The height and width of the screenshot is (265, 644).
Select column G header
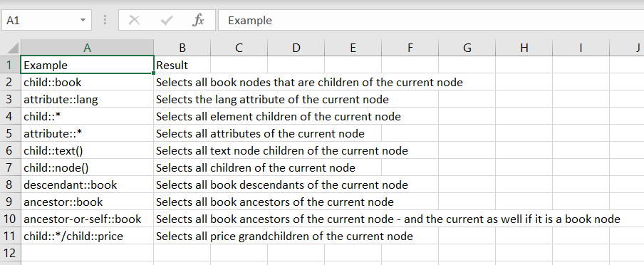pyautogui.click(x=467, y=48)
